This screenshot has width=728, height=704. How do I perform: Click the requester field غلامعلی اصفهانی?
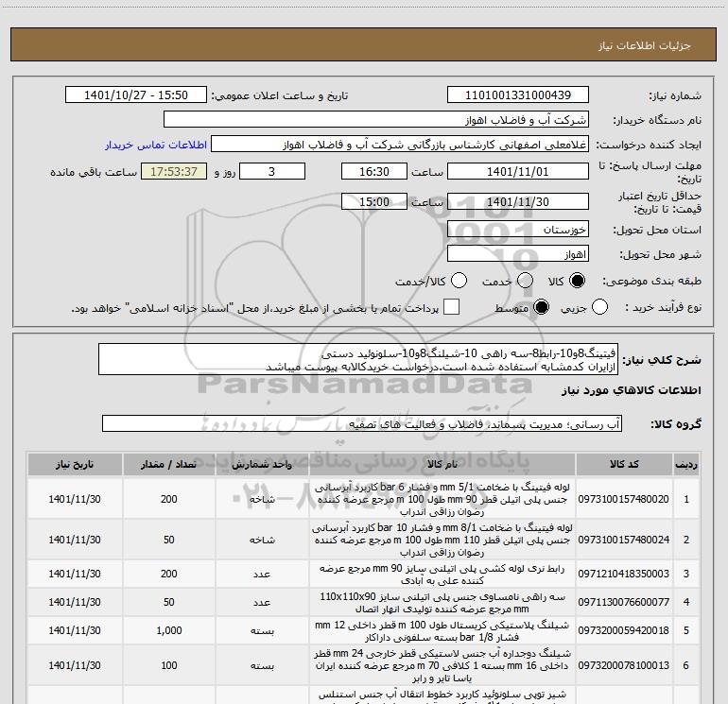point(400,145)
